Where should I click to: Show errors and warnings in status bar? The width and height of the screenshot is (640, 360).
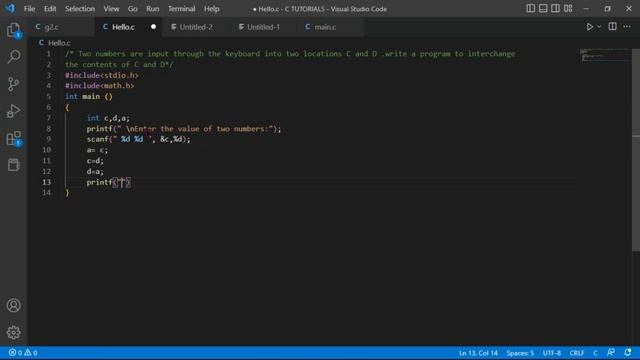23,353
